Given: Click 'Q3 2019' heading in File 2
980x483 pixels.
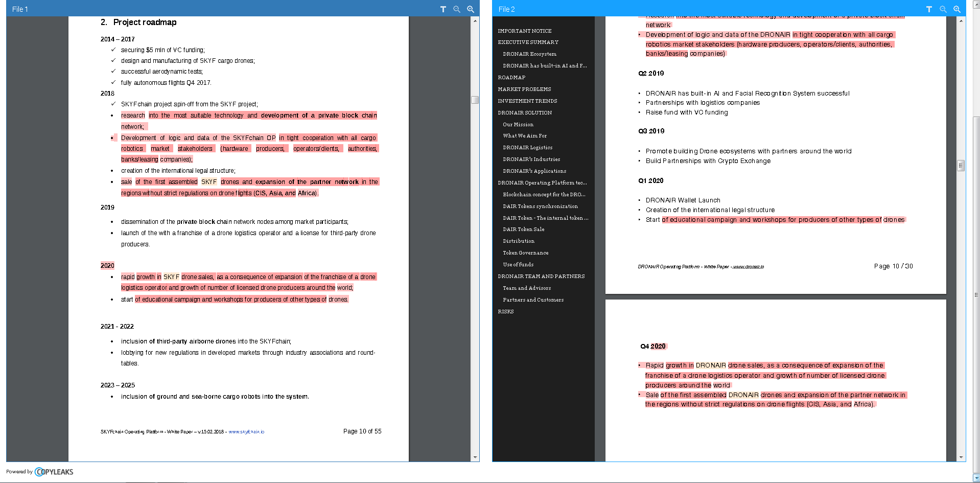Looking at the screenshot, I should [651, 131].
